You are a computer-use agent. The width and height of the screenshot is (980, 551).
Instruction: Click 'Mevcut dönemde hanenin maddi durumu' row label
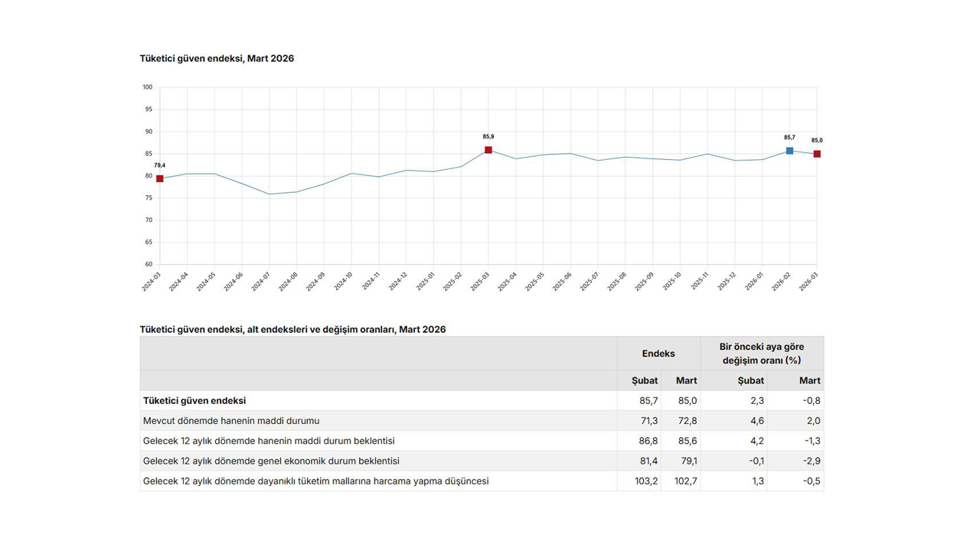(x=231, y=421)
